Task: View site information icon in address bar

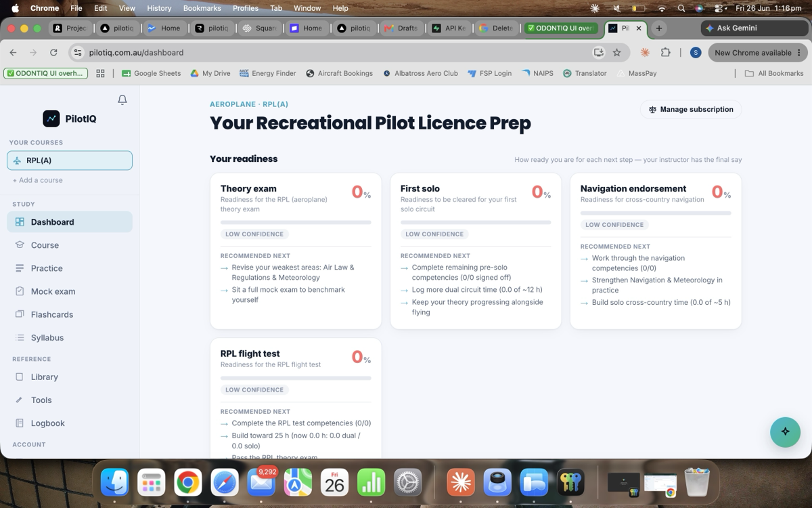Action: 78,52
